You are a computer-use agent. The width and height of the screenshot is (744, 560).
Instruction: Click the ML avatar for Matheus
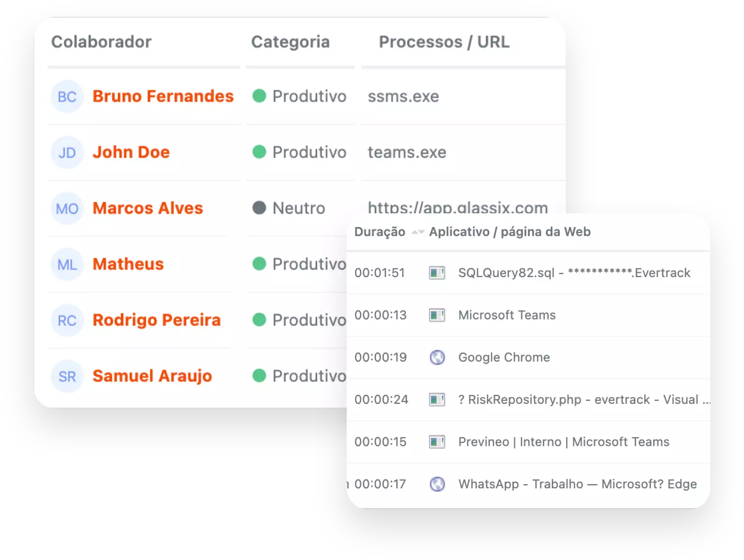pyautogui.click(x=67, y=264)
